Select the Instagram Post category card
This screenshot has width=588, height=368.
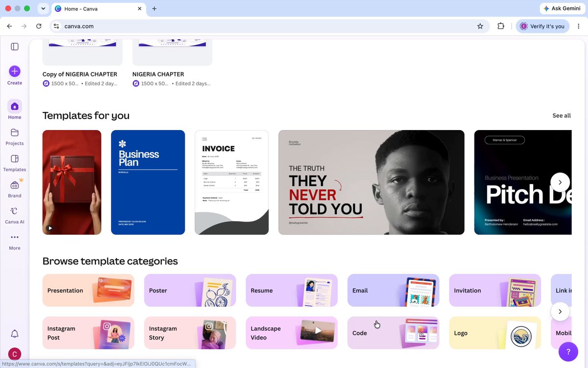pyautogui.click(x=89, y=333)
